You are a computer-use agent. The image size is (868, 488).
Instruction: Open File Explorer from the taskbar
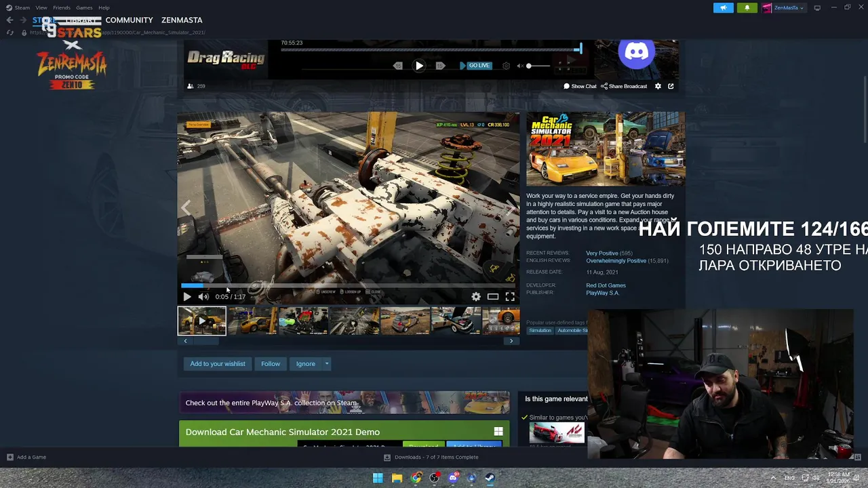pyautogui.click(x=397, y=478)
